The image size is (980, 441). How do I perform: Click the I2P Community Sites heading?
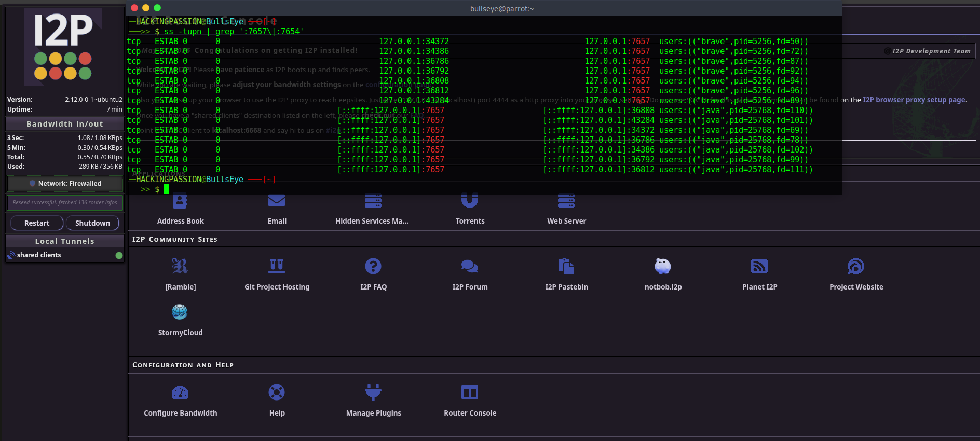coord(175,239)
